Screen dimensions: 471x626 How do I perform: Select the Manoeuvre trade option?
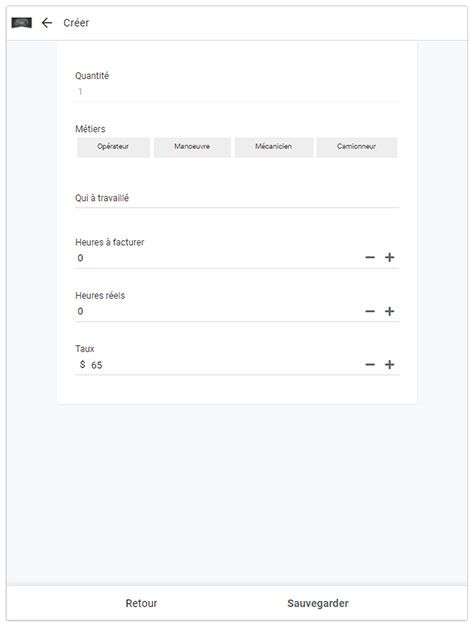point(192,147)
